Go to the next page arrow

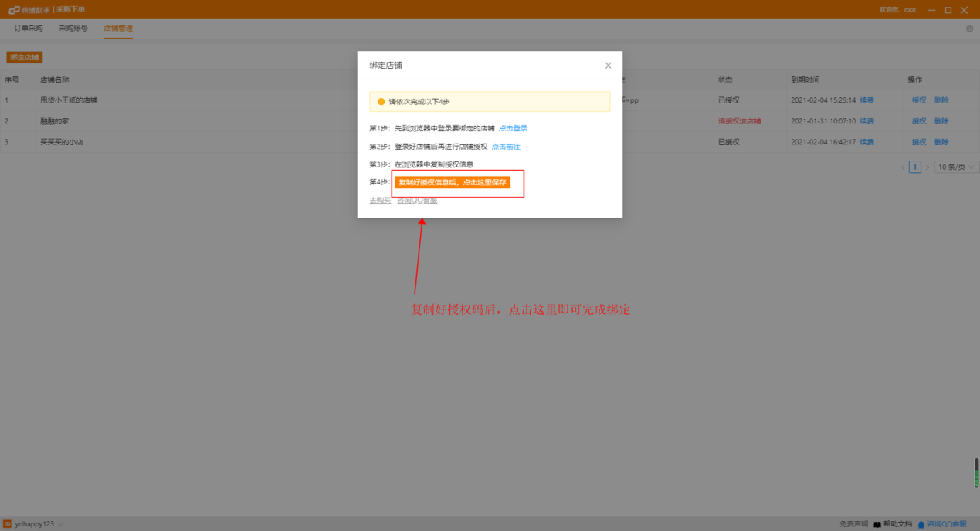927,167
